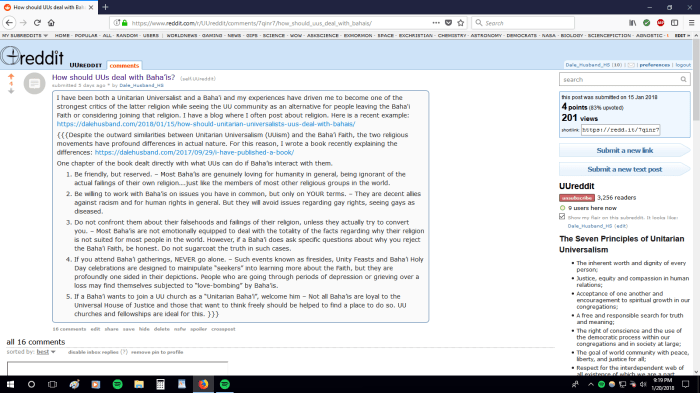The image size is (700, 393).
Task: Mark the post as spoiler
Action: (199, 329)
